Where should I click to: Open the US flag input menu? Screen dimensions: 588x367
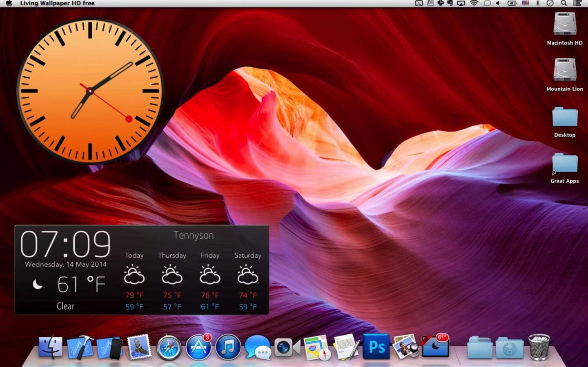(x=526, y=3)
